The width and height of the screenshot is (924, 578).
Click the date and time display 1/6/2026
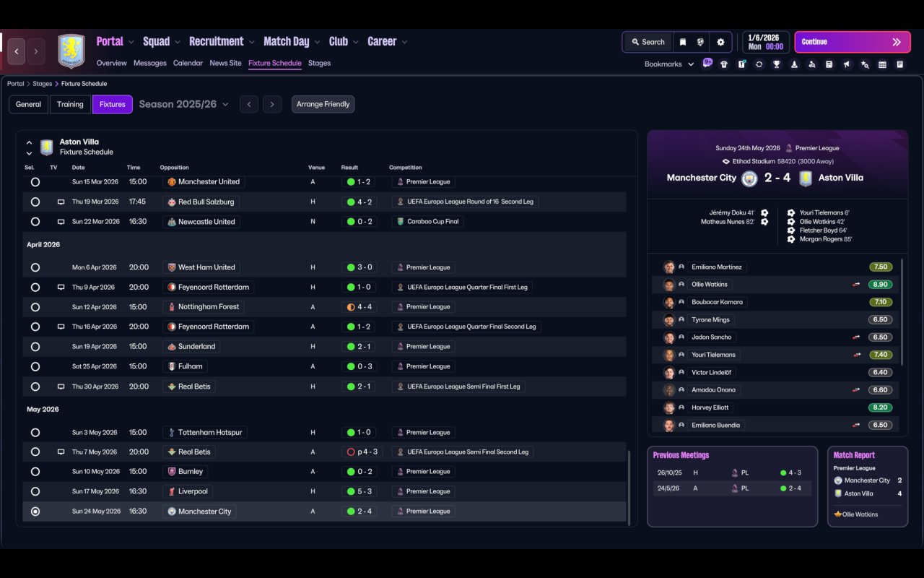pos(765,42)
